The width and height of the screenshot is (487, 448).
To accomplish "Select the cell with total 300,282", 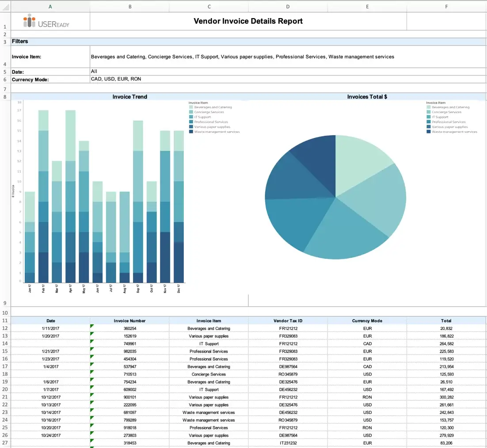I will click(x=446, y=397).
